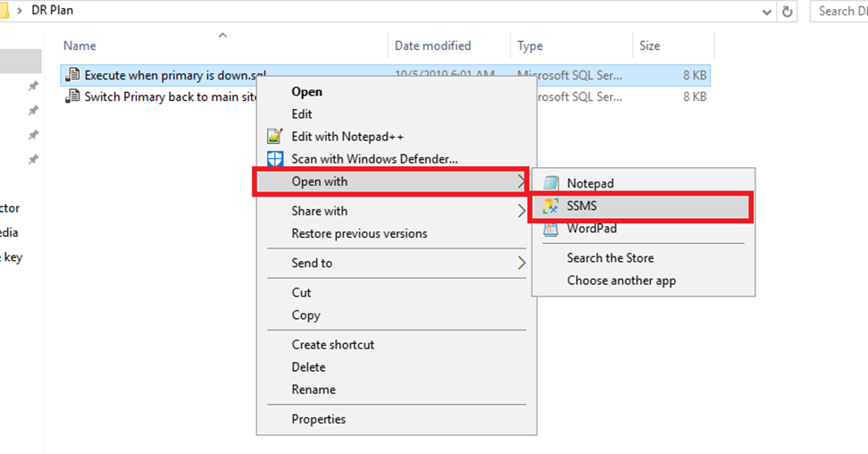Sort files by the Type column
The width and height of the screenshot is (868, 454).
530,46
